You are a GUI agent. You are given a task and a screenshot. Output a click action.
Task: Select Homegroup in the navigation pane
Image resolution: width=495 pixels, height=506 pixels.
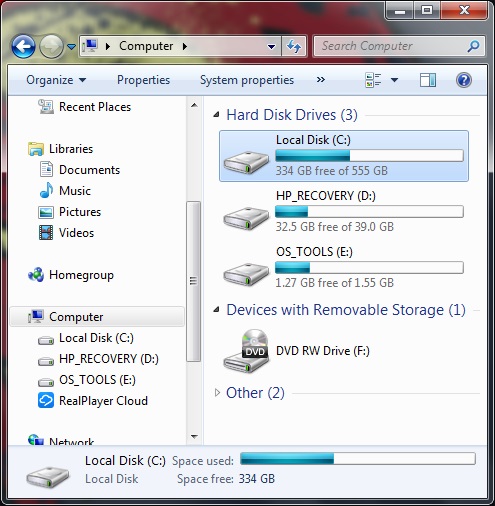pyautogui.click(x=81, y=275)
